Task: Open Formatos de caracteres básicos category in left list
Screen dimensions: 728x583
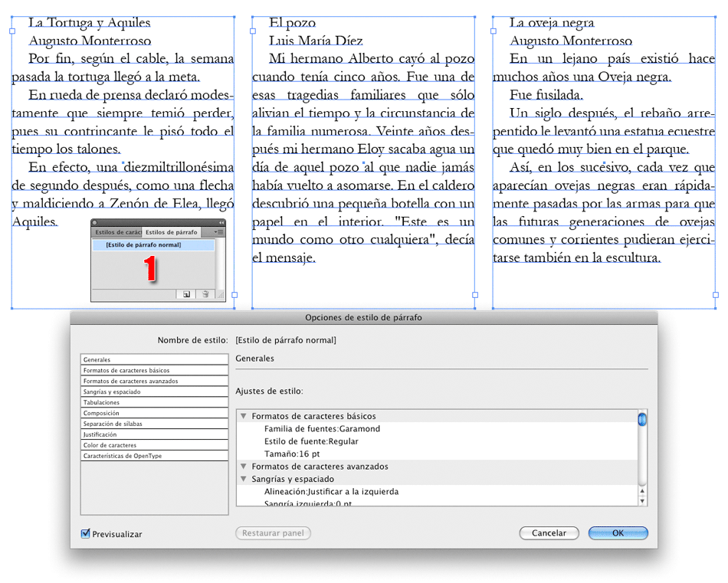Action: tap(154, 371)
